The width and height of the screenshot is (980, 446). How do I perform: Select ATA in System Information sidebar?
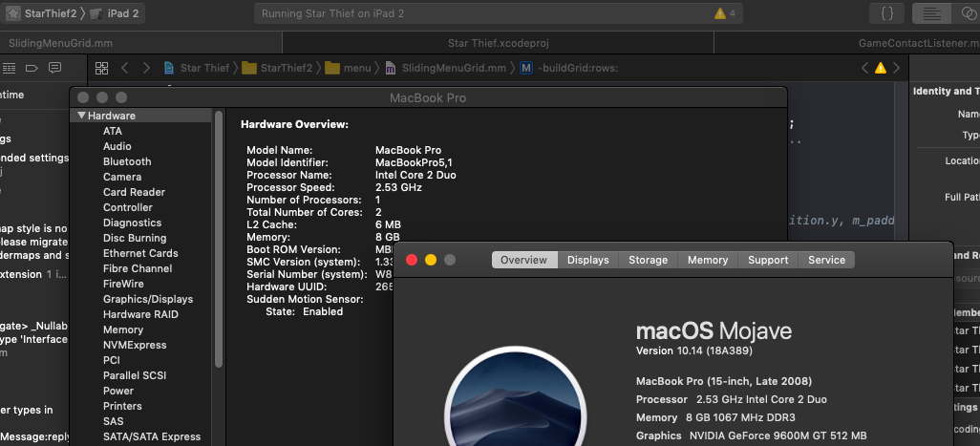[113, 131]
